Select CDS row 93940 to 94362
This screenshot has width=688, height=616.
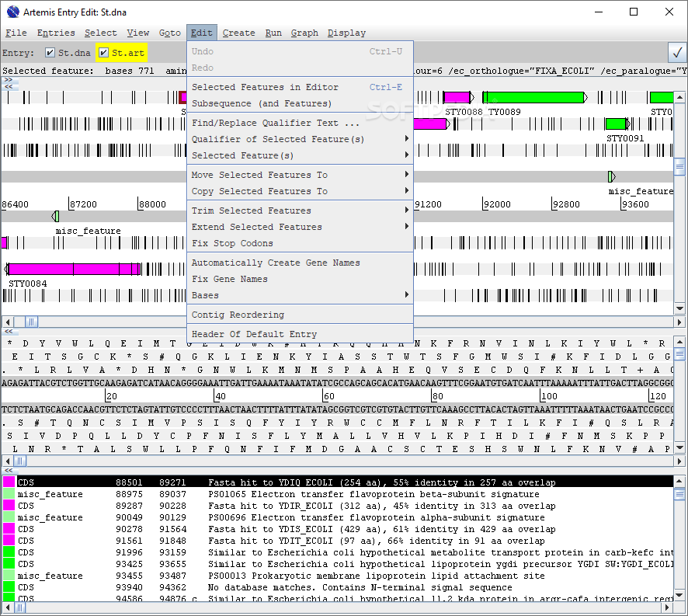tap(338, 587)
